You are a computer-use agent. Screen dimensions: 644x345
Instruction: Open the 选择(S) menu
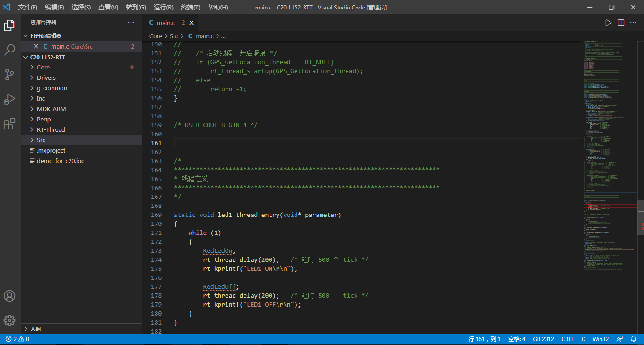point(81,8)
